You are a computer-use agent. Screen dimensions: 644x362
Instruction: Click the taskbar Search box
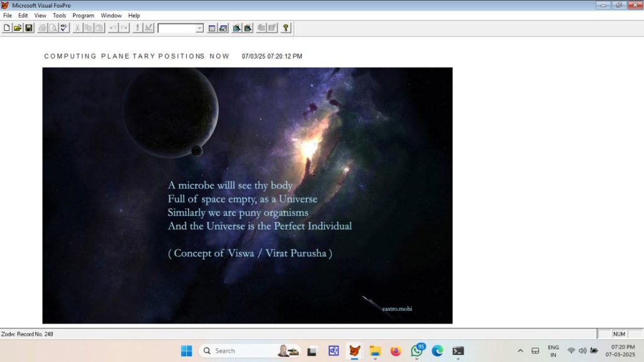point(250,351)
